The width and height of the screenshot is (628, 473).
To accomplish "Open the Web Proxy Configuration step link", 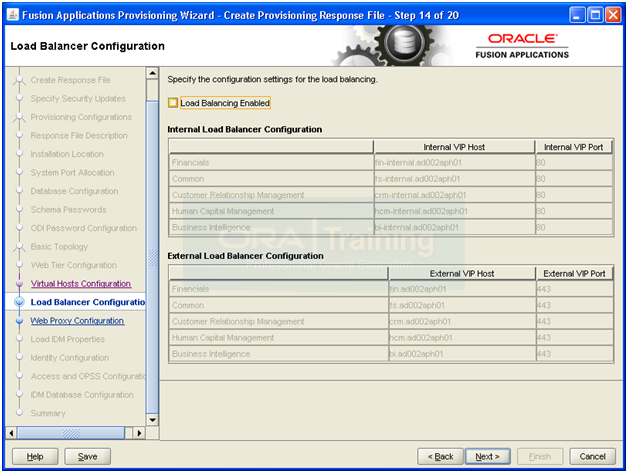I will (x=77, y=321).
